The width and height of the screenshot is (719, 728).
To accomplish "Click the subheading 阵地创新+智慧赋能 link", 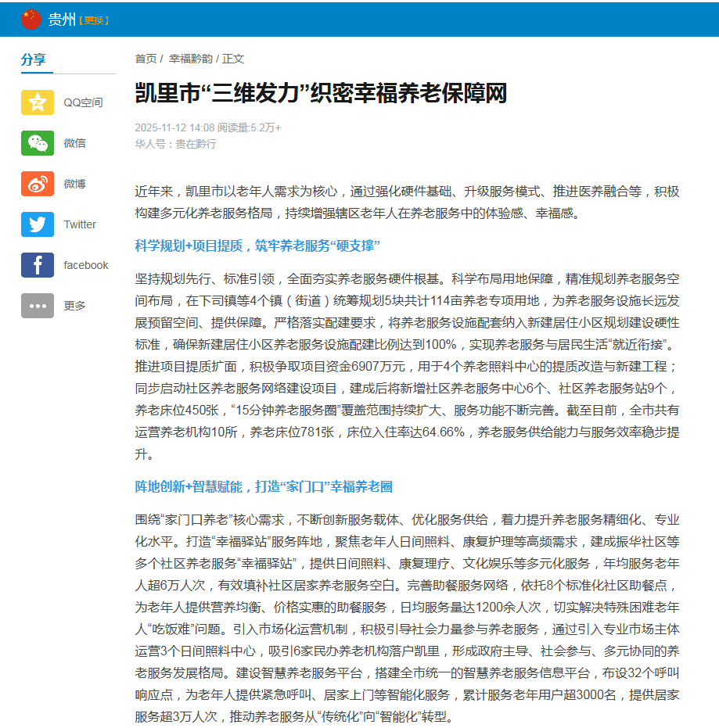I will pos(262,486).
